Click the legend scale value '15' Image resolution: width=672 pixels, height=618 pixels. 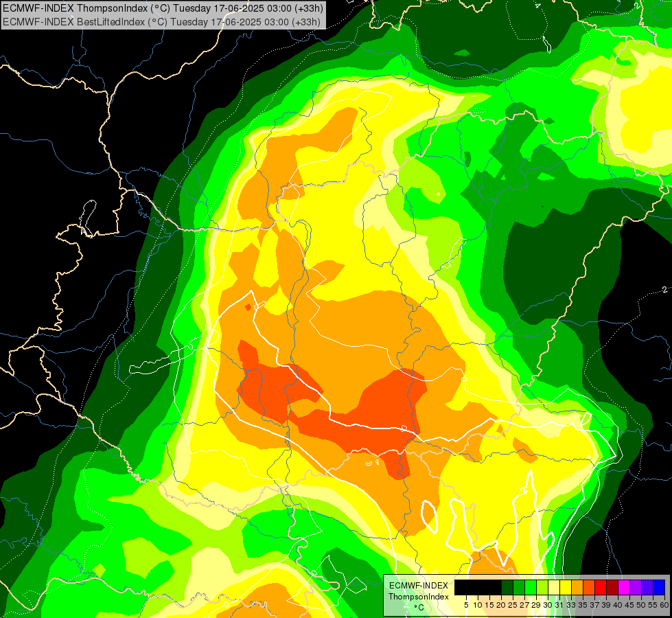coord(490,605)
